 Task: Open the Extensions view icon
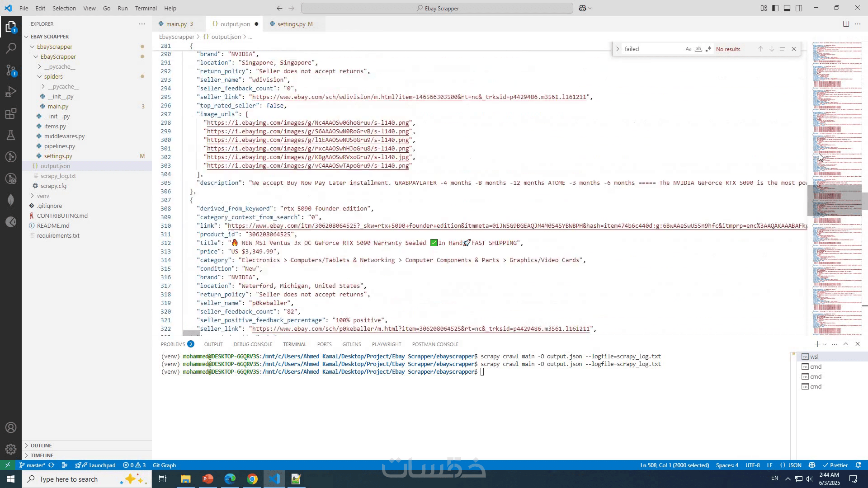(x=11, y=114)
